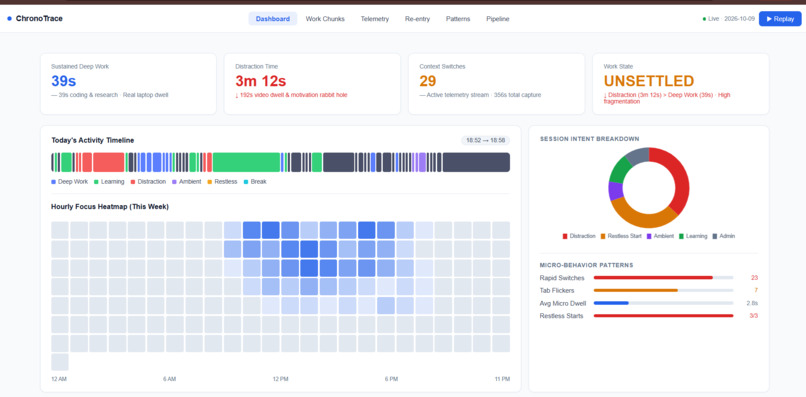Click the large red distraction timeline segment
Screen dimensions: 806x397
pos(108,162)
